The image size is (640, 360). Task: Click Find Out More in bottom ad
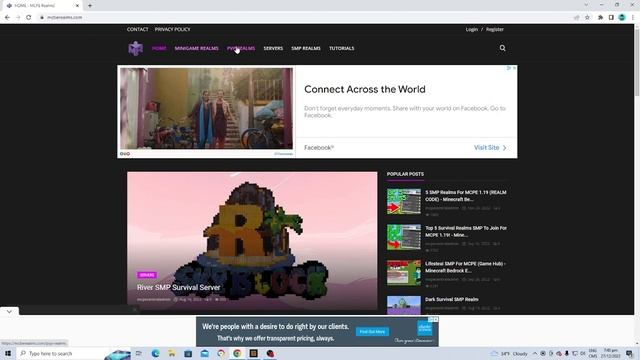tap(372, 331)
